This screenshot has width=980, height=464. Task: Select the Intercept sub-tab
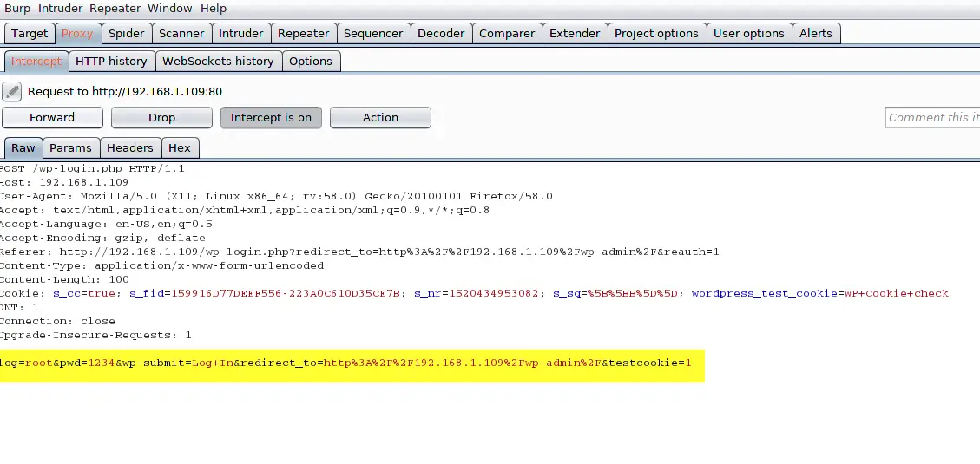tap(36, 62)
